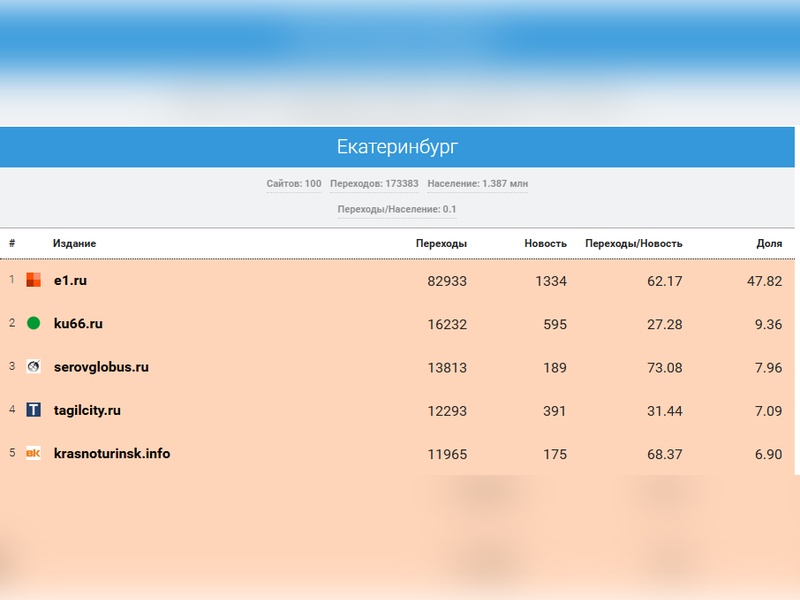Go to the tagilcity.ru link
This screenshot has width=800, height=600.
(87, 410)
